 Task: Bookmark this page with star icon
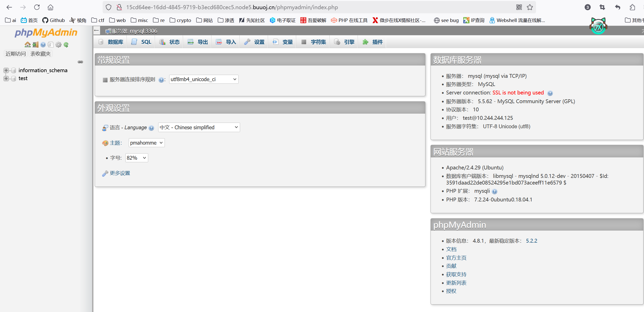[x=530, y=7]
